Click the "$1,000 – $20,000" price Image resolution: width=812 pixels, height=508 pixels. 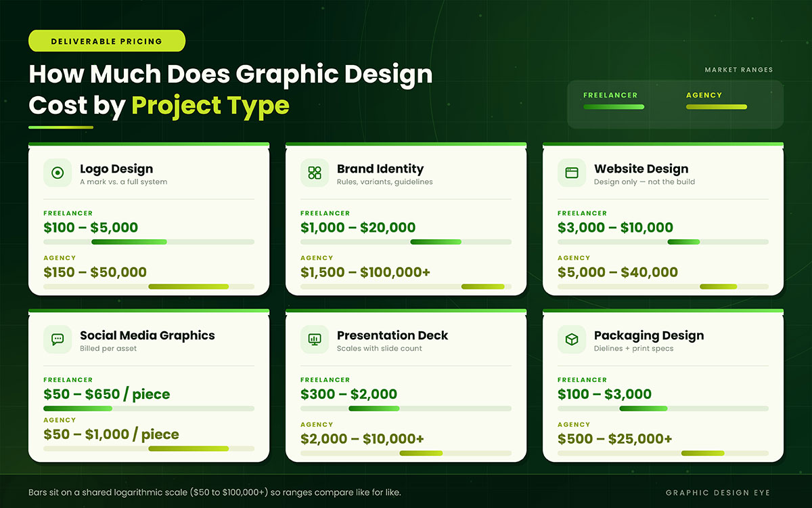(x=358, y=228)
